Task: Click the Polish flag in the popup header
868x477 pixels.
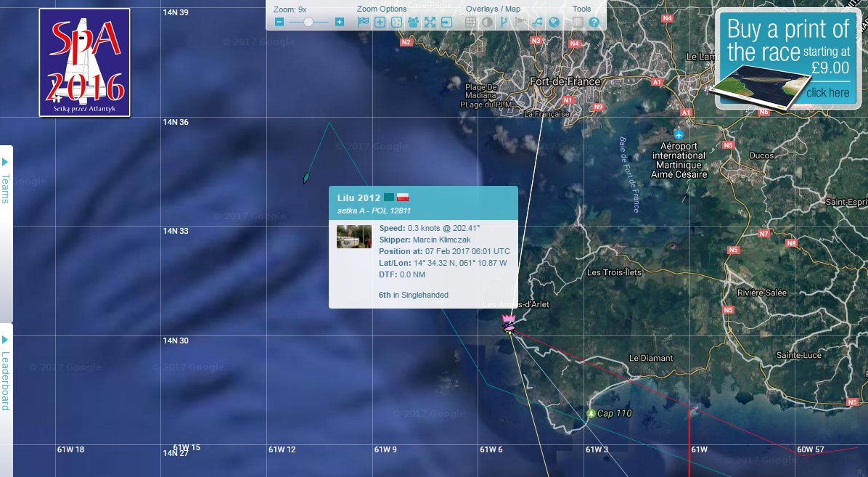Action: pyautogui.click(x=403, y=197)
